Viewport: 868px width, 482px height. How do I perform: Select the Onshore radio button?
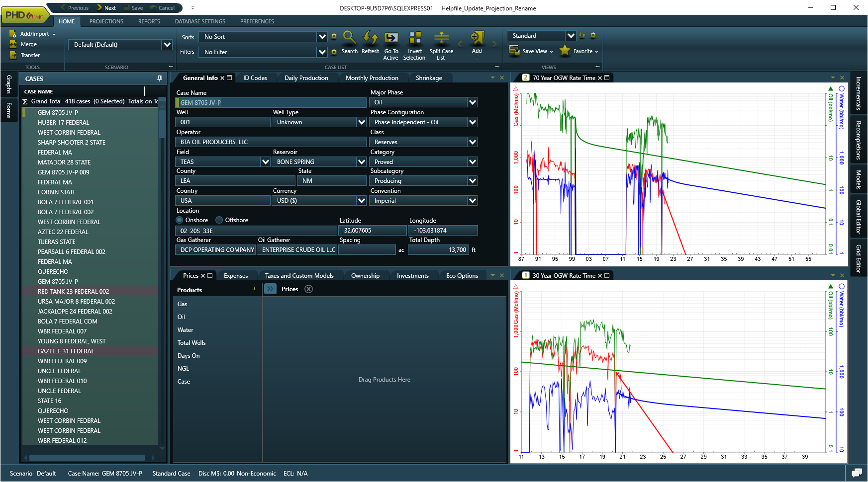(x=181, y=220)
